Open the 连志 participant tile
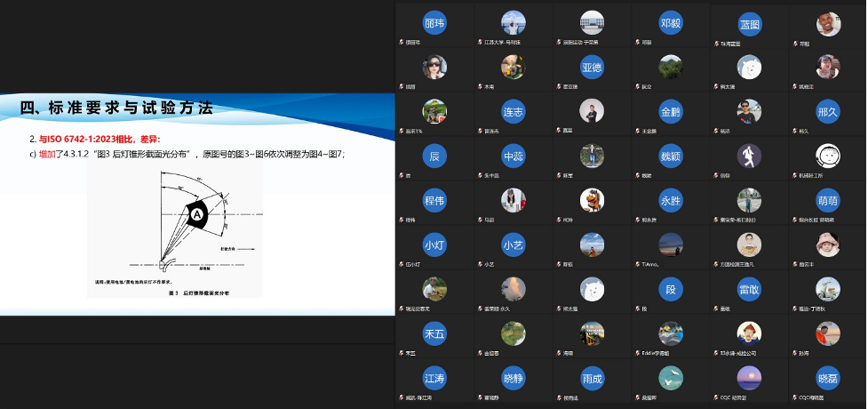This screenshot has height=409, width=868. click(x=513, y=112)
